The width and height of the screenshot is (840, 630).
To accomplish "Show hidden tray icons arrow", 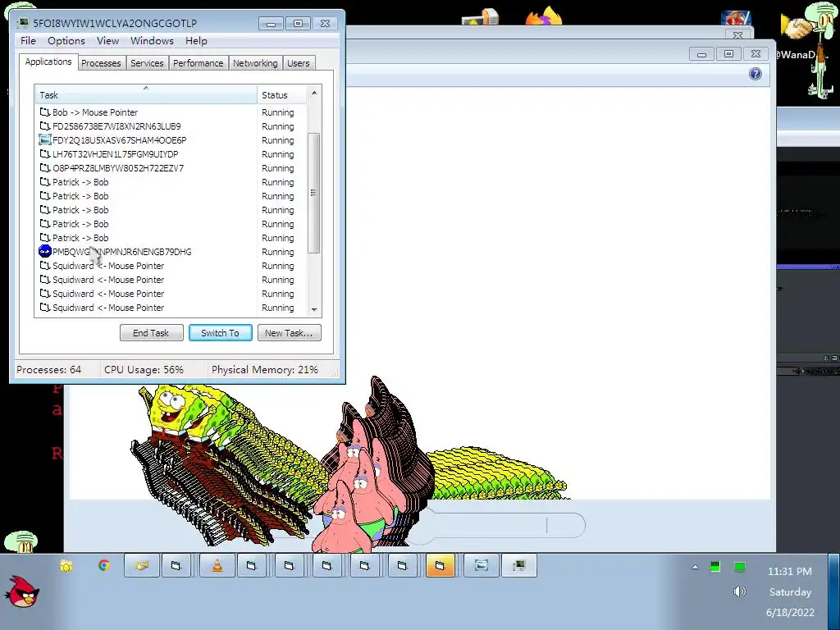I will click(695, 567).
